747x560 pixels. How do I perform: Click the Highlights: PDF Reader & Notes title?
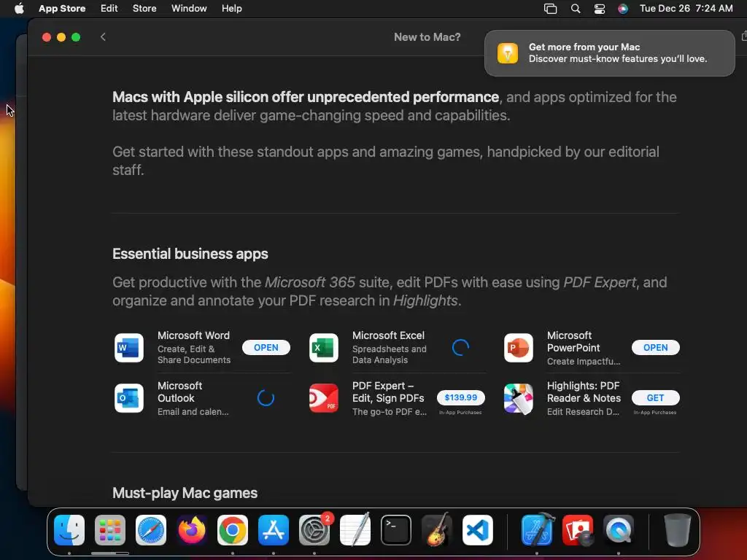(x=584, y=392)
